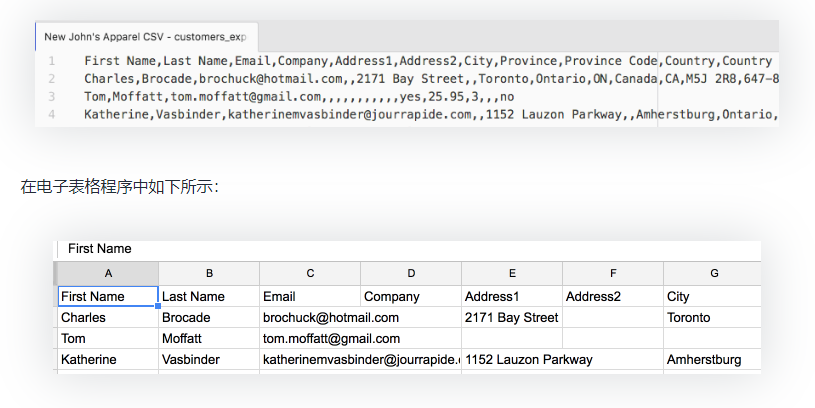The height and width of the screenshot is (408, 815).
Task: Select the Toronto cell
Action: point(713,318)
